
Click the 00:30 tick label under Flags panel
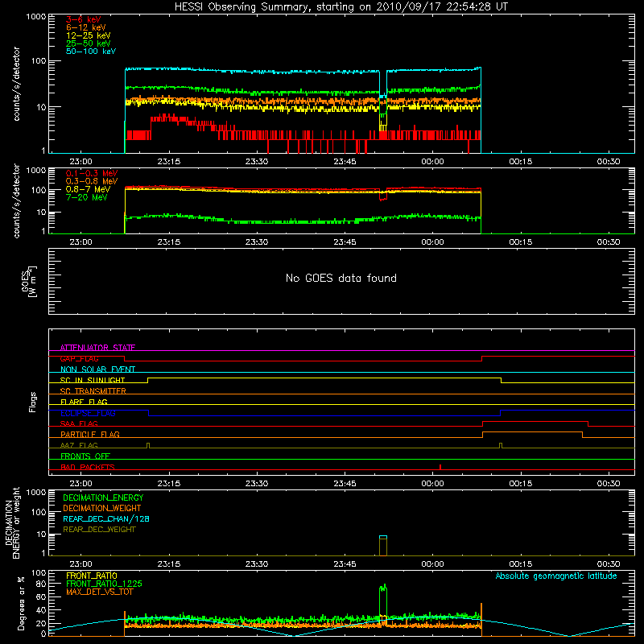(609, 484)
